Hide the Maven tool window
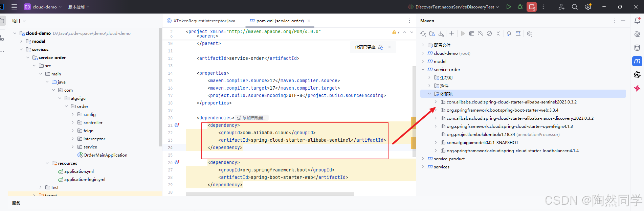Image resolution: width=644 pixels, height=211 pixels. tap(623, 21)
